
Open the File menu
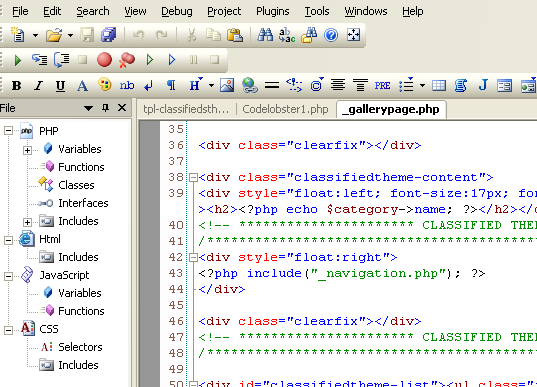(20, 11)
